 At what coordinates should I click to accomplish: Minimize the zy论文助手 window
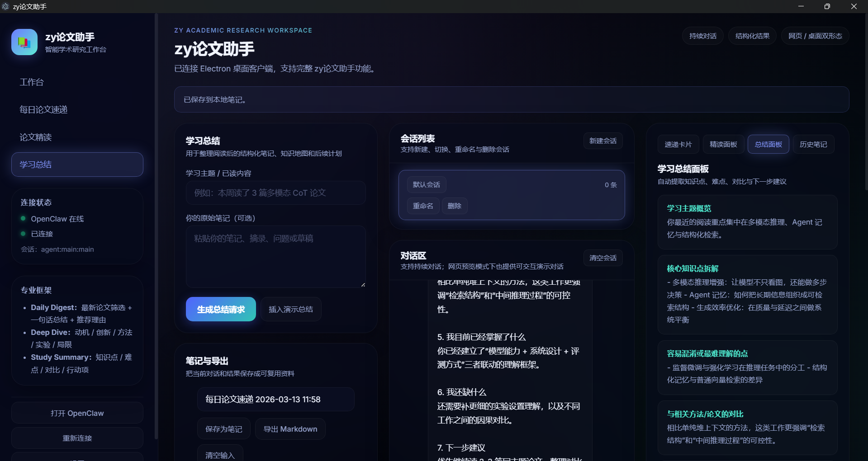point(801,6)
